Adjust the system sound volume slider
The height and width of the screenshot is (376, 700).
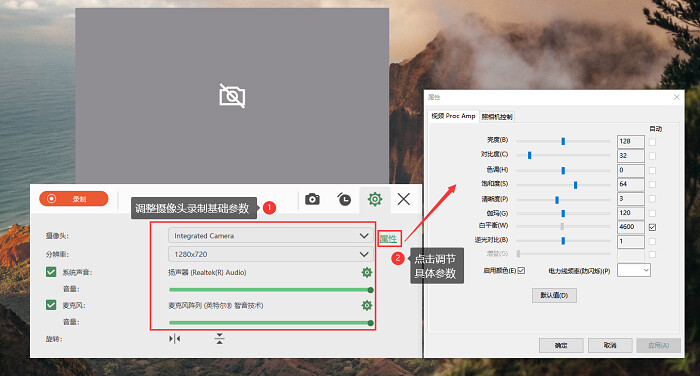[271, 290]
